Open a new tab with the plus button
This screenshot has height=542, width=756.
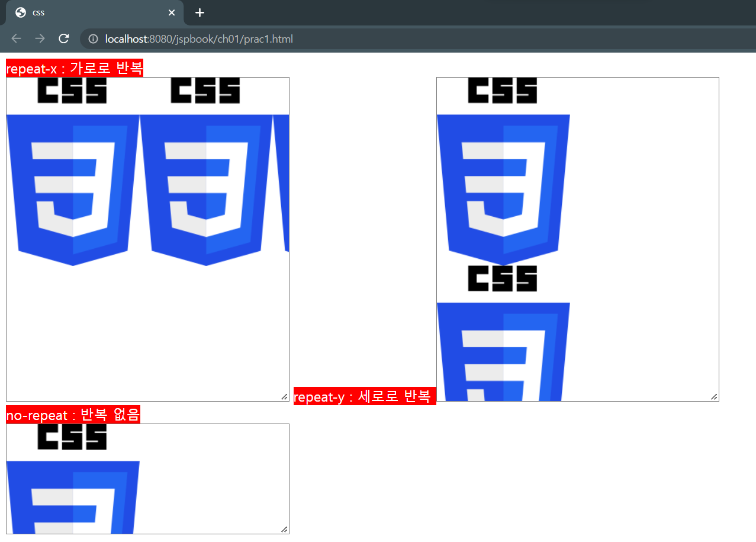[200, 12]
